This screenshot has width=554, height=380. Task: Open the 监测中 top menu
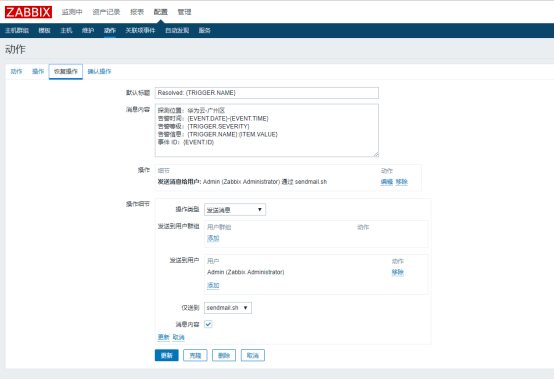(x=72, y=12)
